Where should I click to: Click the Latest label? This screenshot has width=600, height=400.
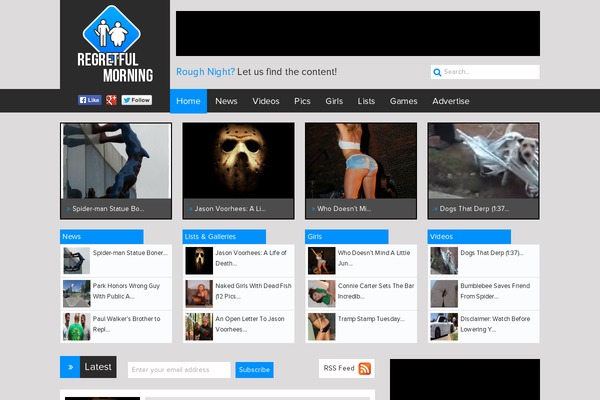(x=98, y=367)
